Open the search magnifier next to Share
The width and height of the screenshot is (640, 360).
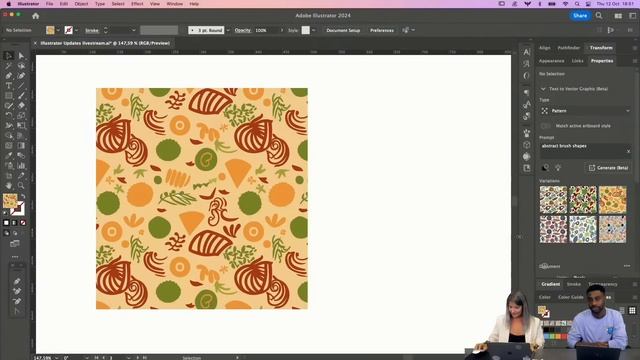(x=599, y=16)
